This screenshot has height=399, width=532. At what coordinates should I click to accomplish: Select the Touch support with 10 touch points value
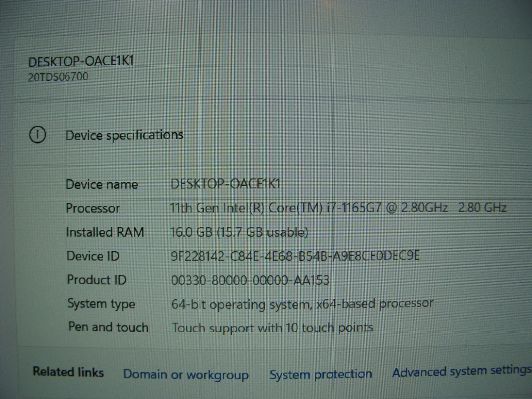point(272,328)
